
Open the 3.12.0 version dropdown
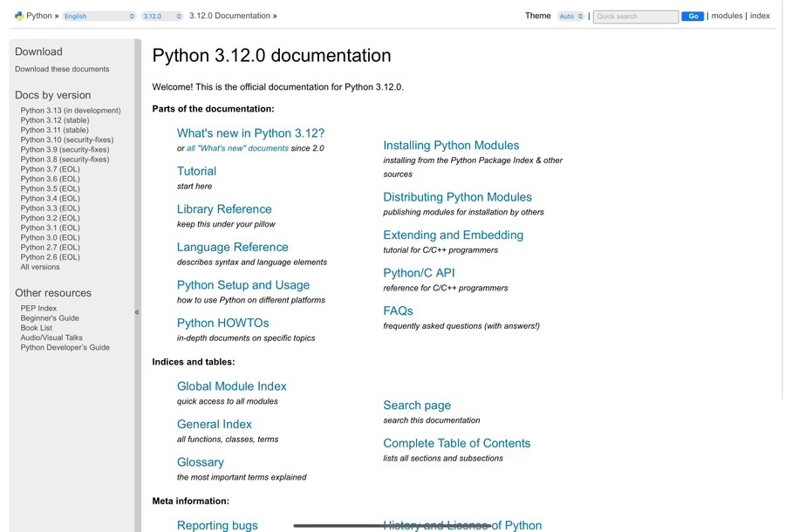[161, 16]
